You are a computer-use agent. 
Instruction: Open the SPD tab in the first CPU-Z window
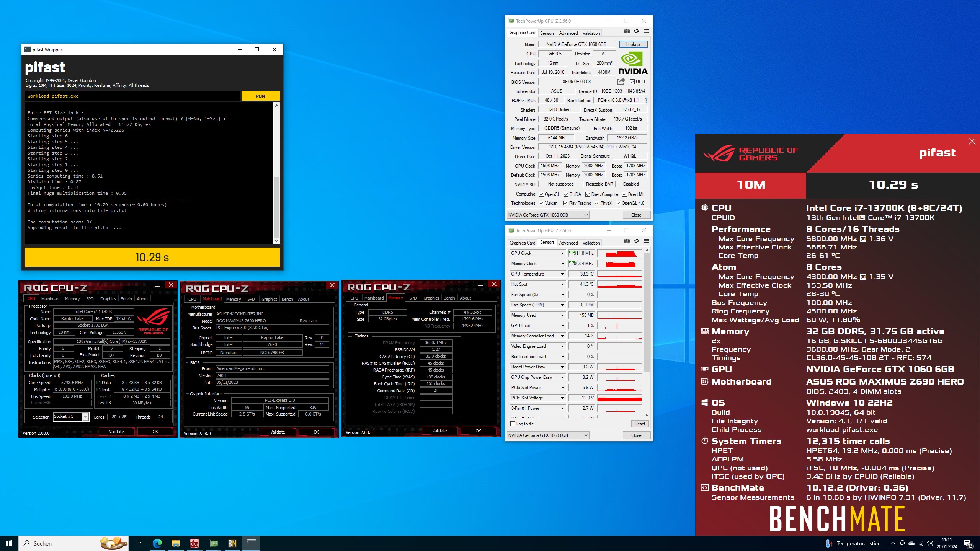click(x=90, y=299)
